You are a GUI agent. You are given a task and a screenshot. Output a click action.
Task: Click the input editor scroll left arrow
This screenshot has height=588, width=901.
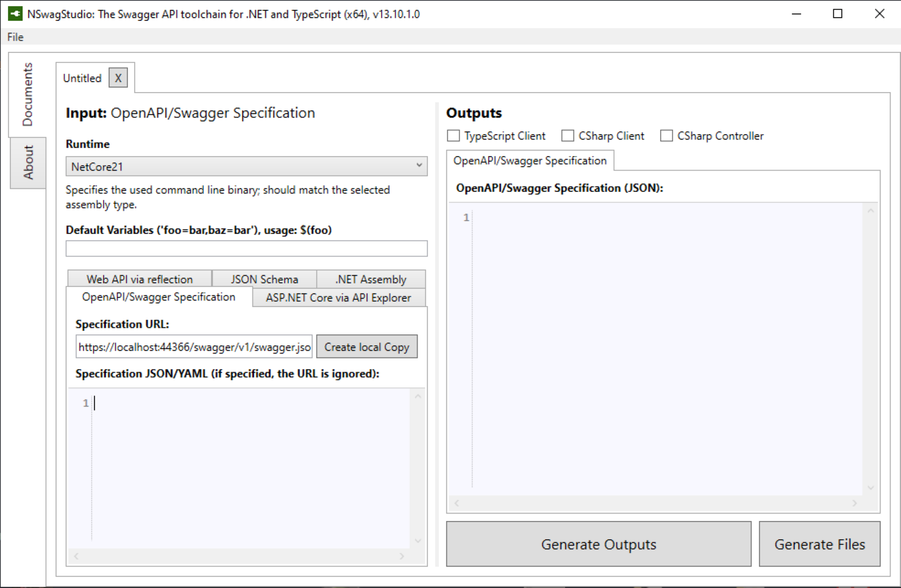point(76,556)
